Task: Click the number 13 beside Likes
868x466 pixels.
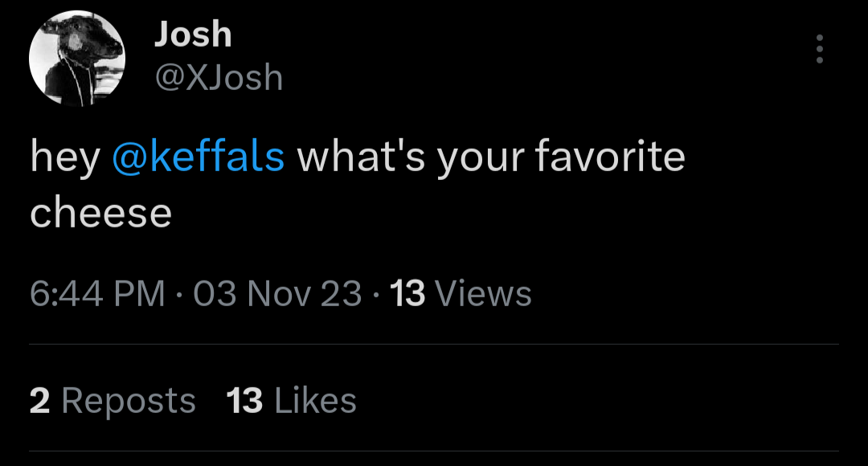Action: [244, 400]
